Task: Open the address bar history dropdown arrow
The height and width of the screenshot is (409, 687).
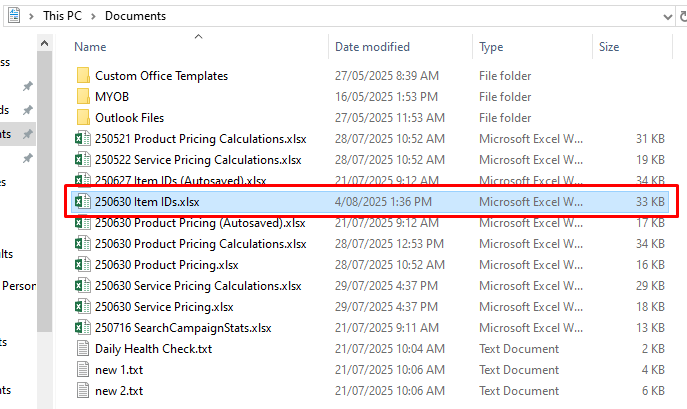Action: [x=667, y=17]
